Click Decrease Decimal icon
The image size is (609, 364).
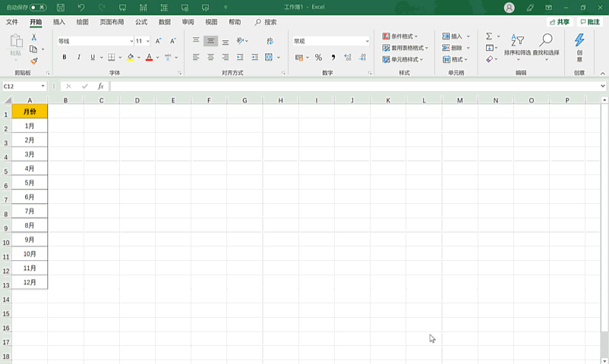tap(362, 58)
